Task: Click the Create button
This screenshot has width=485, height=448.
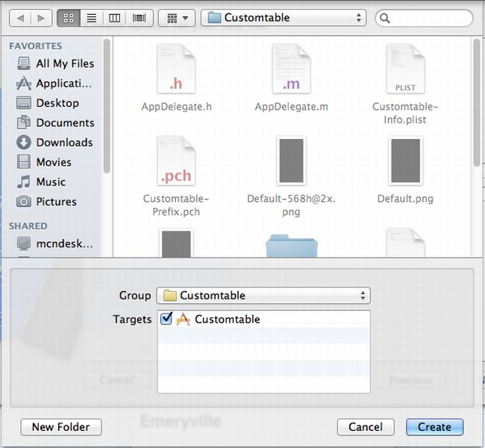Action: tap(434, 427)
